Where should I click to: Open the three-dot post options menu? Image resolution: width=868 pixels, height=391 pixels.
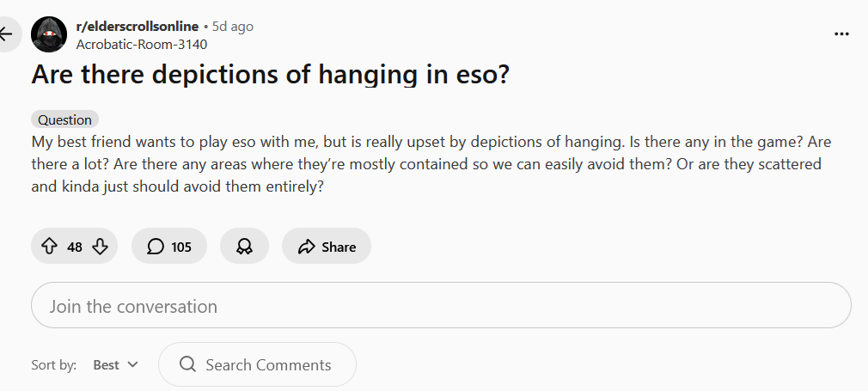841,34
